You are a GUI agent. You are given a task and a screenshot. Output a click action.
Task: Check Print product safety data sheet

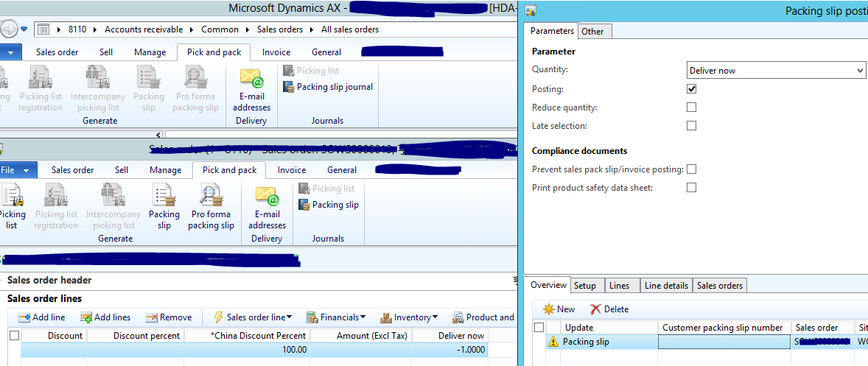click(691, 188)
